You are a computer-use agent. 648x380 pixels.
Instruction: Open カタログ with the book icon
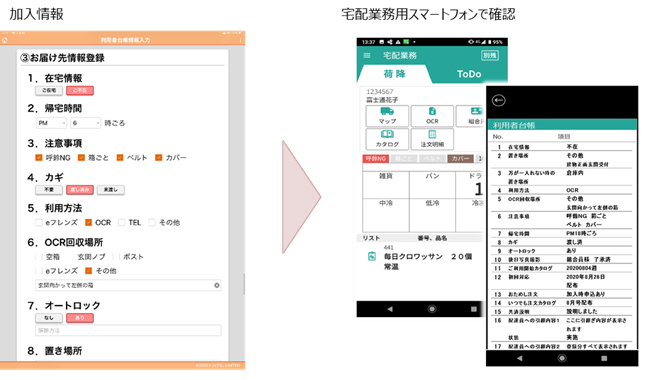(387, 139)
